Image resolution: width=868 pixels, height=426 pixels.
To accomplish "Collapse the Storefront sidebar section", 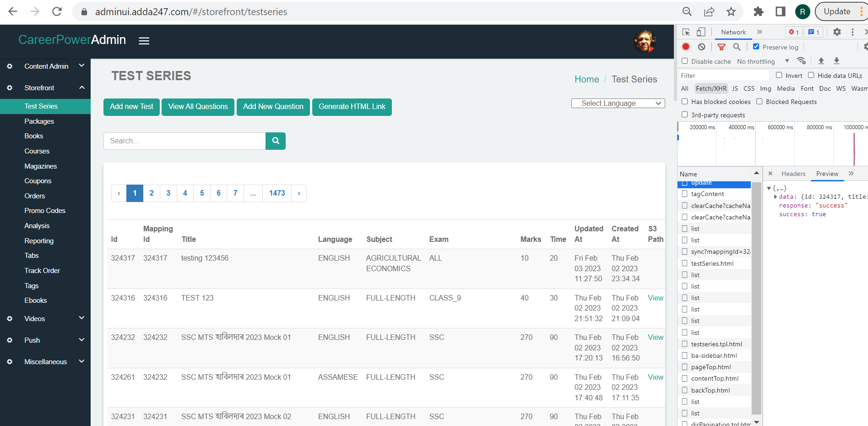I will tap(81, 87).
